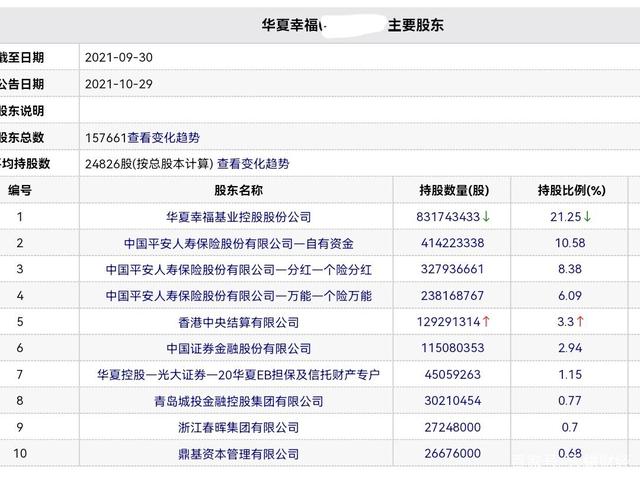
Task: Open 中国平安人寿保险—万能—个险万能 shareholder link
Action: tap(238, 295)
